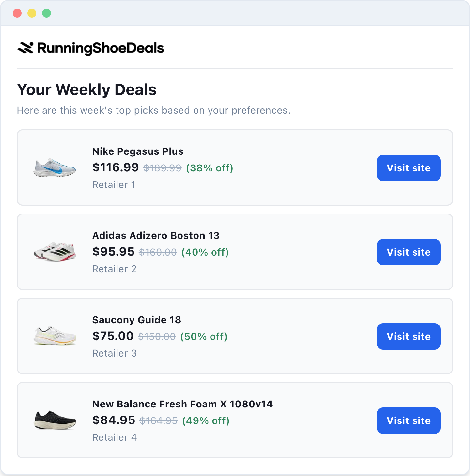Open the Saucony Guide 18 product title
The image size is (470, 476).
pyautogui.click(x=136, y=320)
